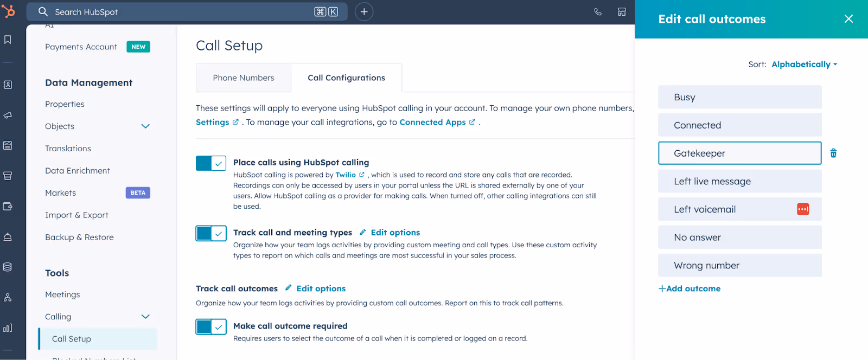
Task: Select the Busy outcome row
Action: [739, 97]
